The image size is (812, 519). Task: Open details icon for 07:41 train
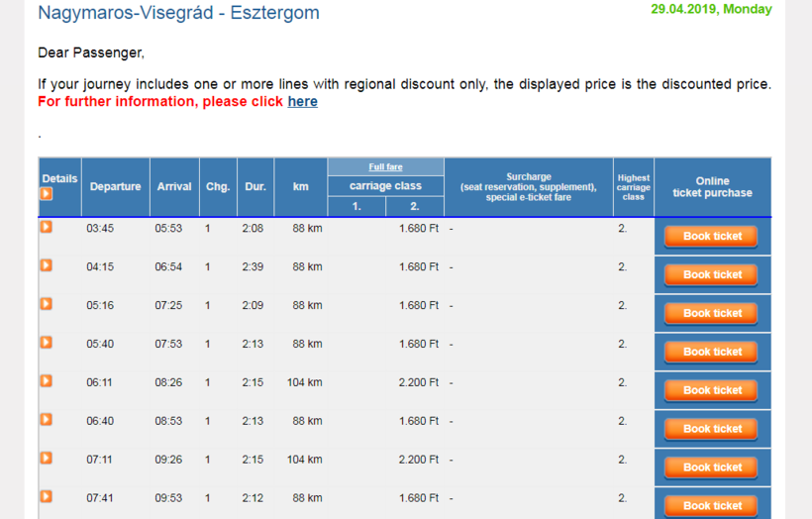[46, 496]
